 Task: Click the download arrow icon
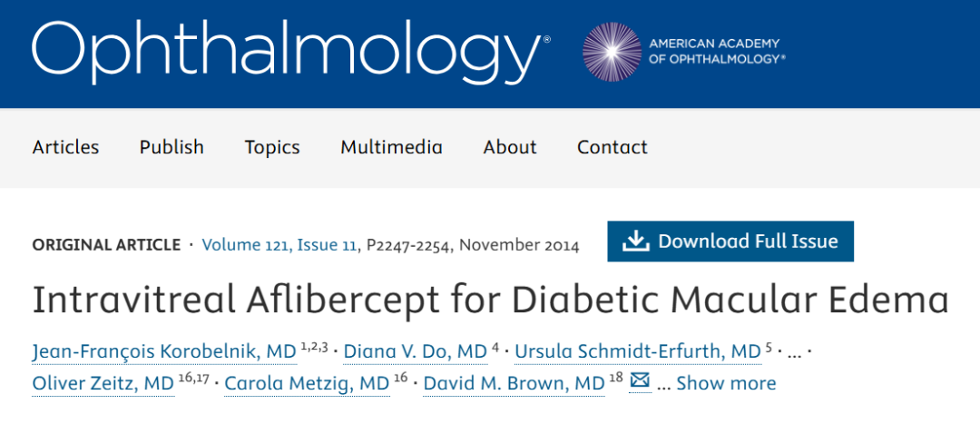pos(635,242)
